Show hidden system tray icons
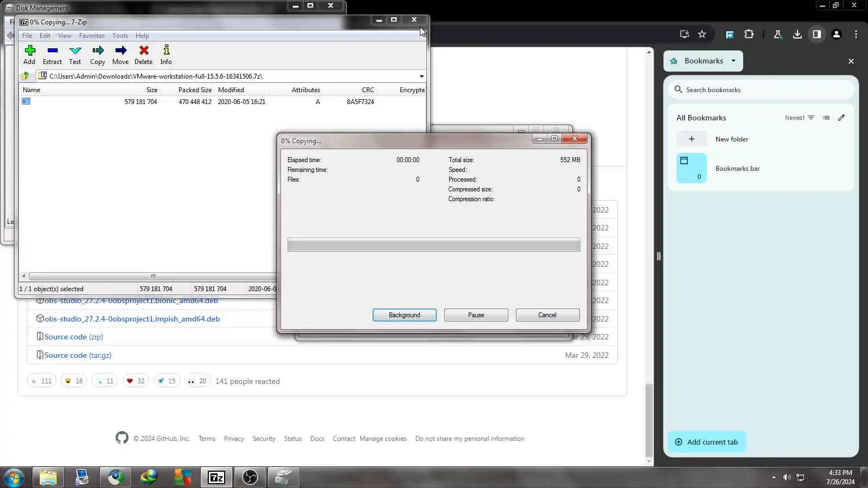The height and width of the screenshot is (488, 868). [x=774, y=478]
